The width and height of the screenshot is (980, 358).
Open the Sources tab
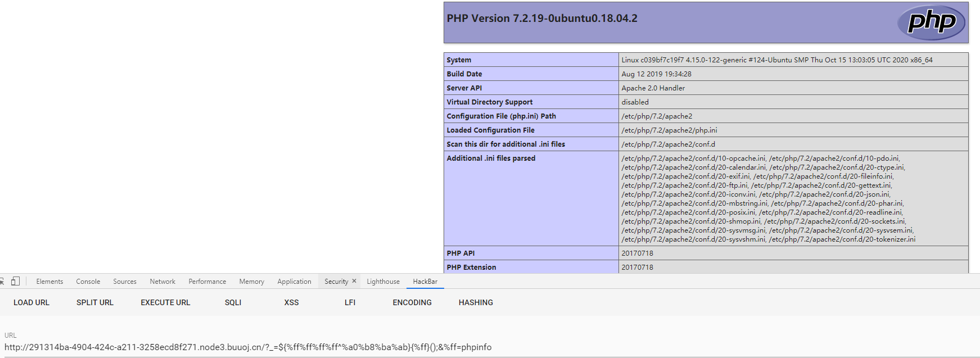click(x=125, y=282)
